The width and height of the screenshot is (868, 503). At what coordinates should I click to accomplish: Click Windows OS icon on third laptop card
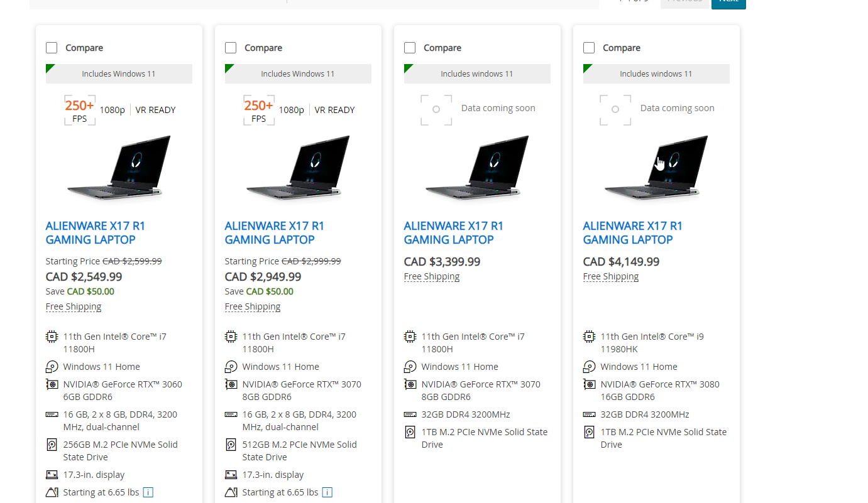click(x=410, y=367)
